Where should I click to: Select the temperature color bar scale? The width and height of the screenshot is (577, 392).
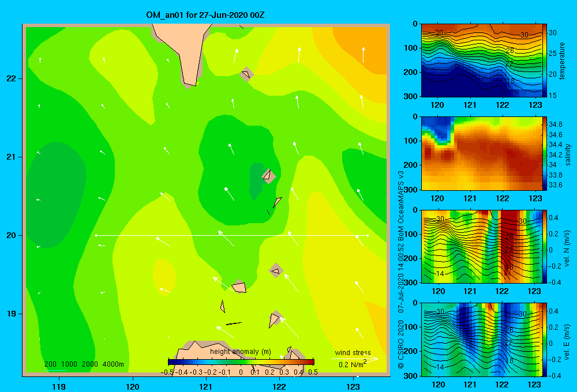point(545,60)
